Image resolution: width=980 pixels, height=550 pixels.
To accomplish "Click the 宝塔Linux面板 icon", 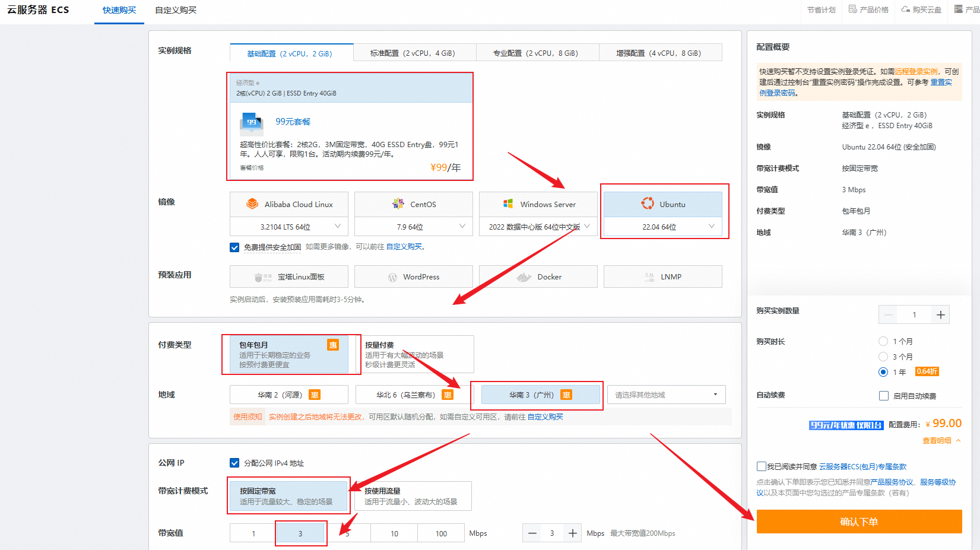I will click(262, 277).
